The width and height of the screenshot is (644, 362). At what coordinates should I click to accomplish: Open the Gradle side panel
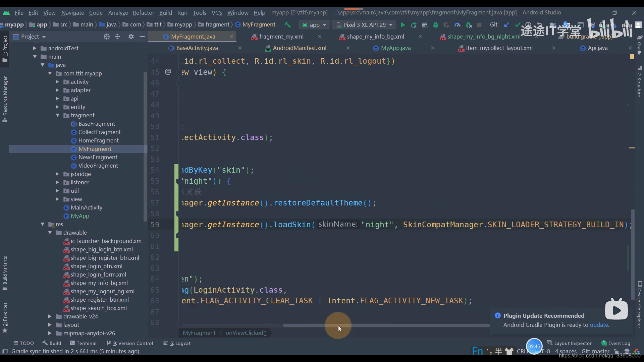point(639,46)
